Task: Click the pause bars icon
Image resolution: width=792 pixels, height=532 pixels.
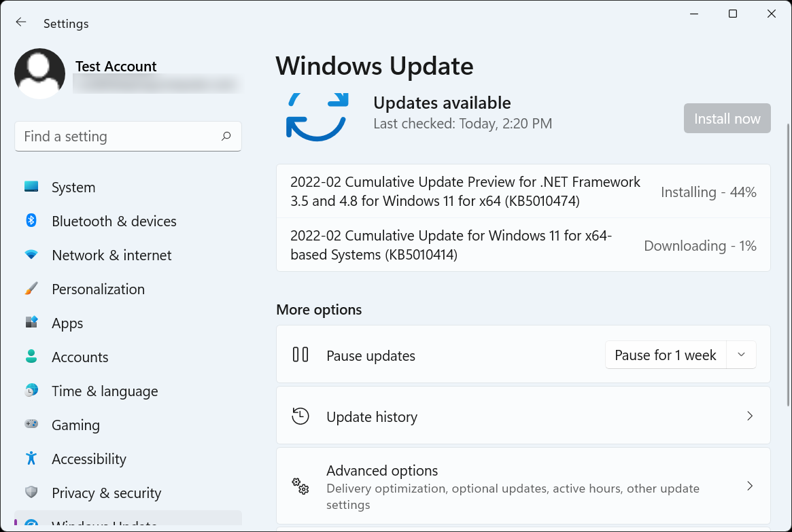Action: point(300,355)
